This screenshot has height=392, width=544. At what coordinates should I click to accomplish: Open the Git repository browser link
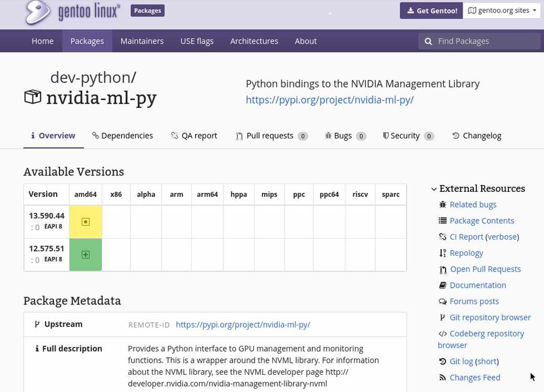click(x=490, y=318)
